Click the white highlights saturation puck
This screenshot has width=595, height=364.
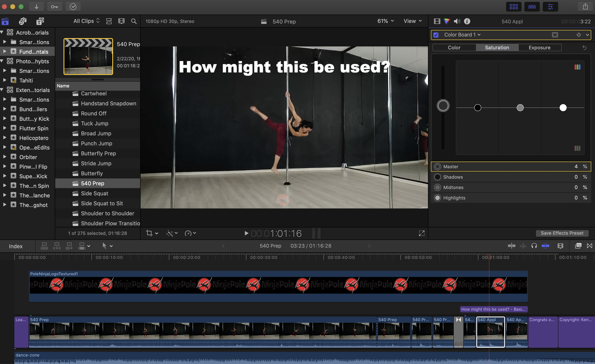[563, 108]
